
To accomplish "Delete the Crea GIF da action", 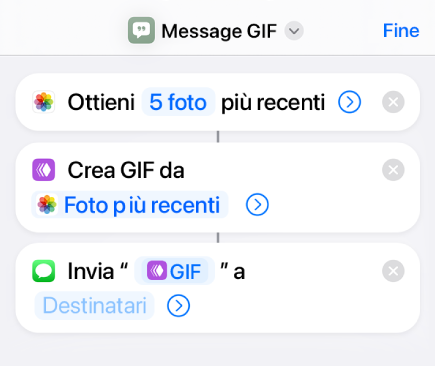I will [x=393, y=170].
